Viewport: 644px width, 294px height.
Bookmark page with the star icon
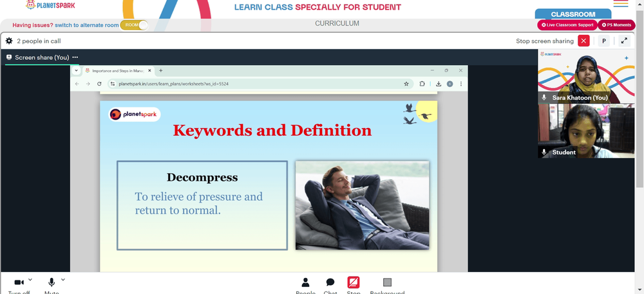(406, 84)
